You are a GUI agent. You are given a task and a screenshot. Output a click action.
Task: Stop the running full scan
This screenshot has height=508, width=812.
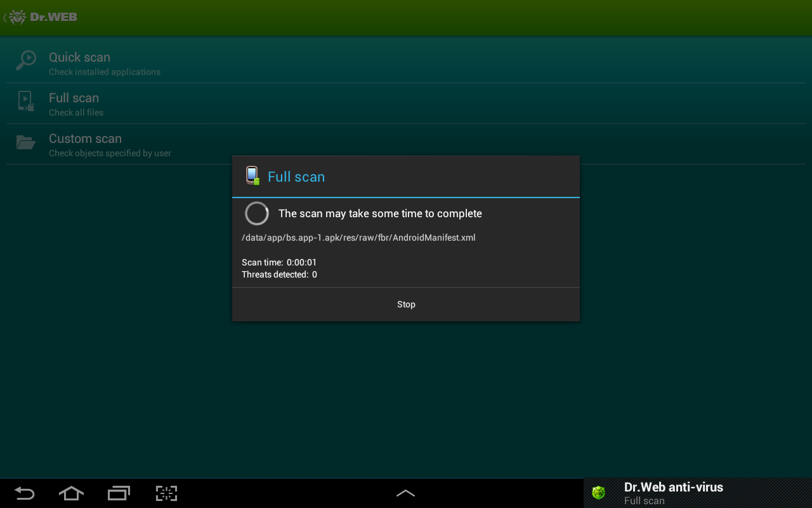(x=406, y=304)
